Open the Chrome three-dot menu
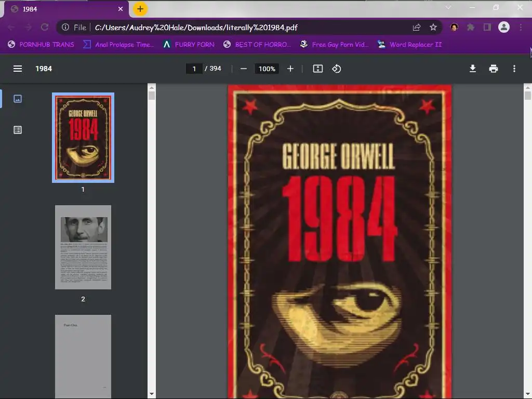The width and height of the screenshot is (532, 399). coord(521,27)
